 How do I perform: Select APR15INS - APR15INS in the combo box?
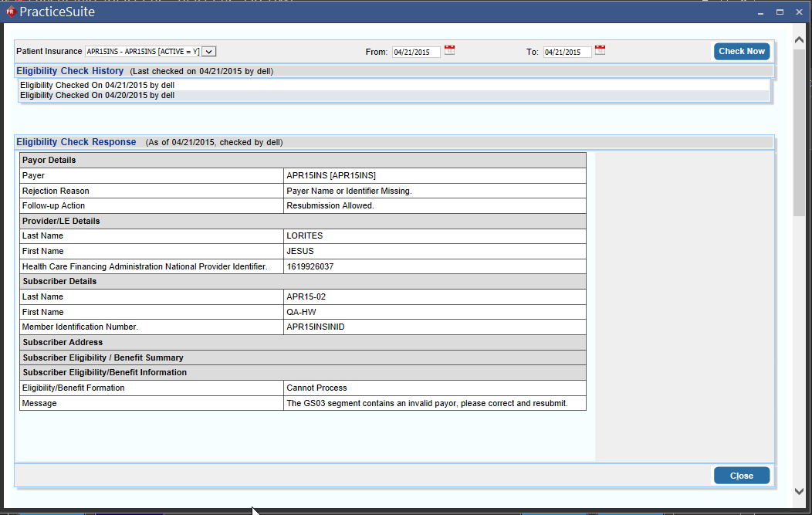143,51
